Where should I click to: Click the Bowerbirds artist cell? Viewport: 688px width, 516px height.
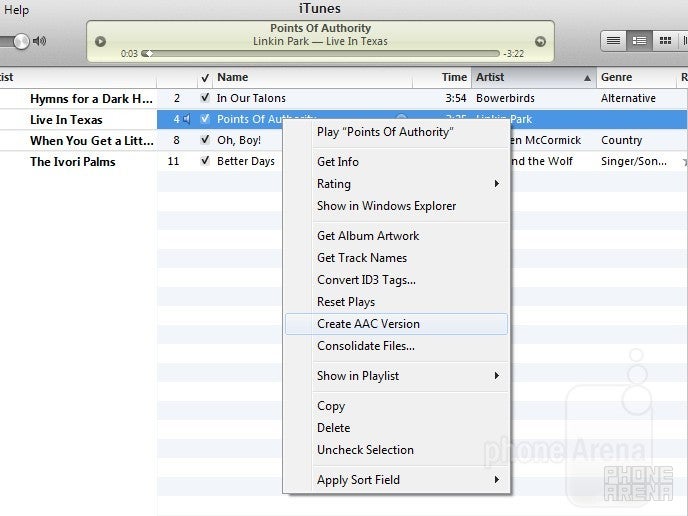pos(505,98)
